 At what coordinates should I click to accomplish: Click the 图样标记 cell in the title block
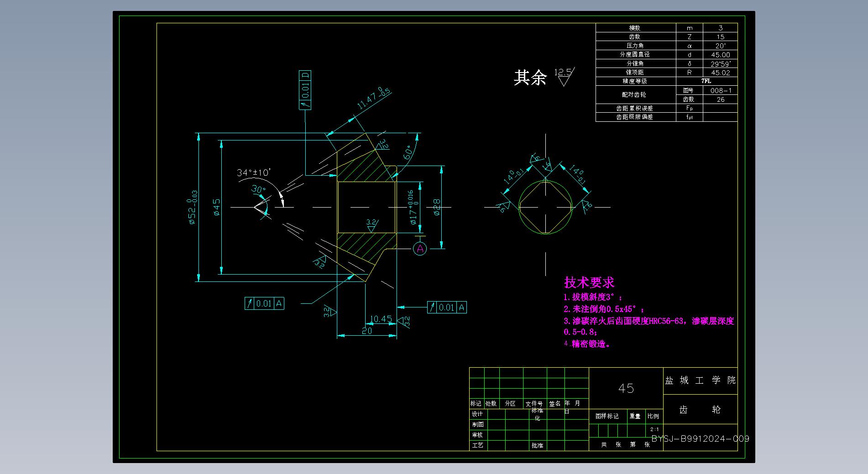[x=607, y=416]
